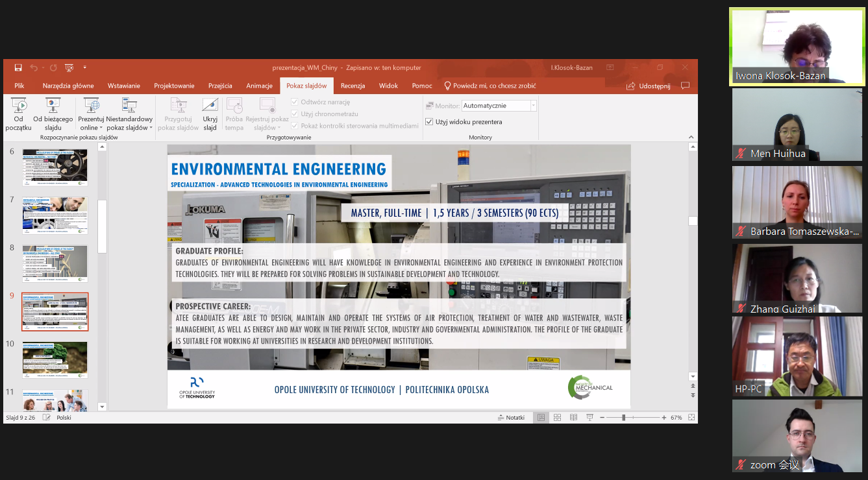Click the ribbon display options icon
This screenshot has width=868, height=480.
click(x=610, y=67)
